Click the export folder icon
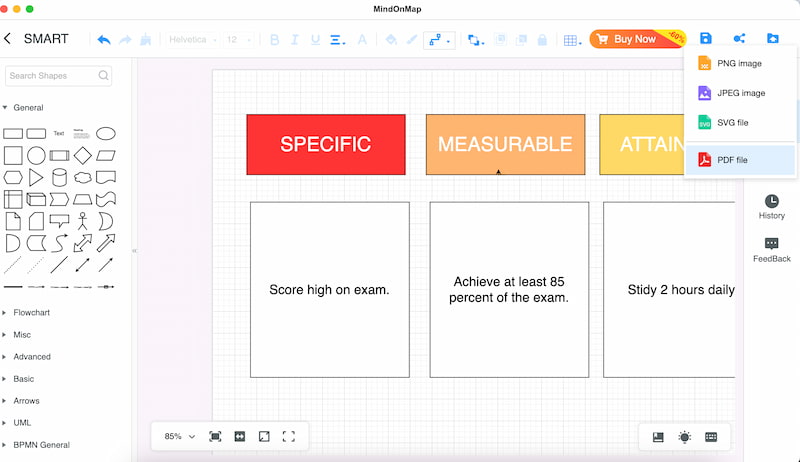800x462 pixels. click(x=773, y=38)
